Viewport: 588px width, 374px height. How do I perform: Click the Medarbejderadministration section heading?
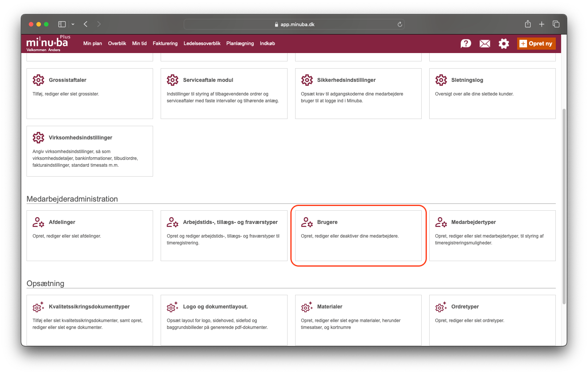point(72,199)
